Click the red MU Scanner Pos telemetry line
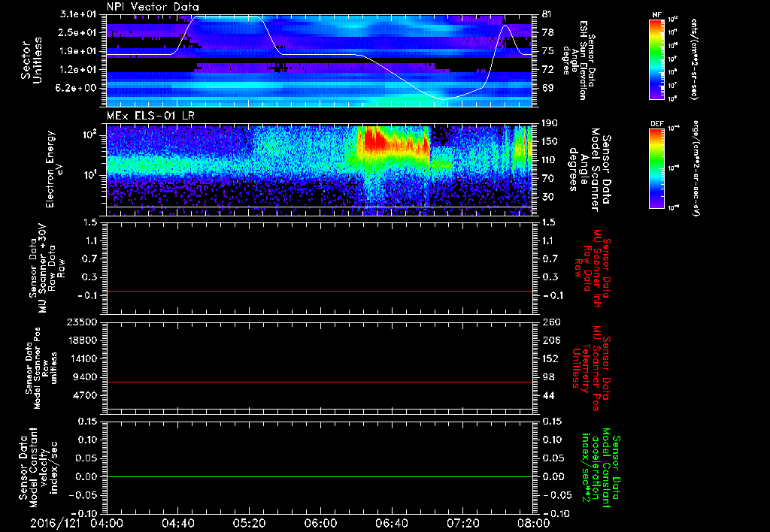This screenshot has height=532, width=770. 319,382
